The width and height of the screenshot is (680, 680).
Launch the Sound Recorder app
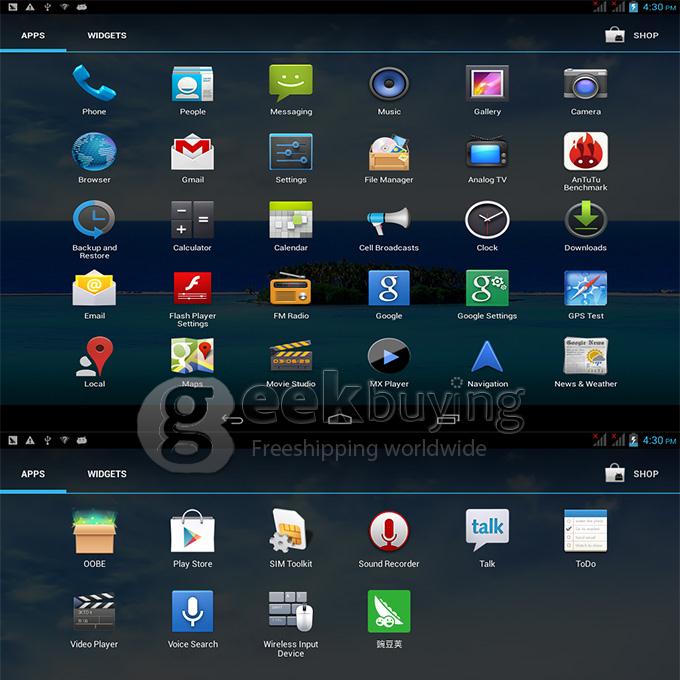[x=389, y=532]
